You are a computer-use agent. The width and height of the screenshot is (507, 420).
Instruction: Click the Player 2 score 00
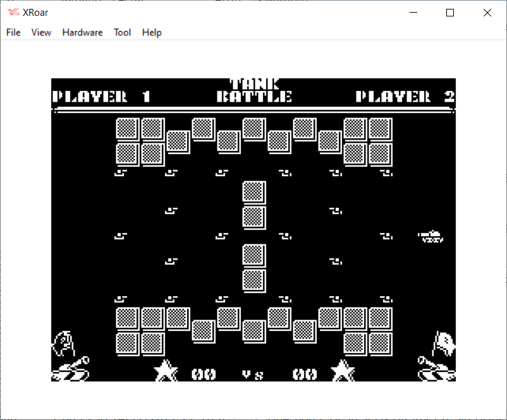305,375
